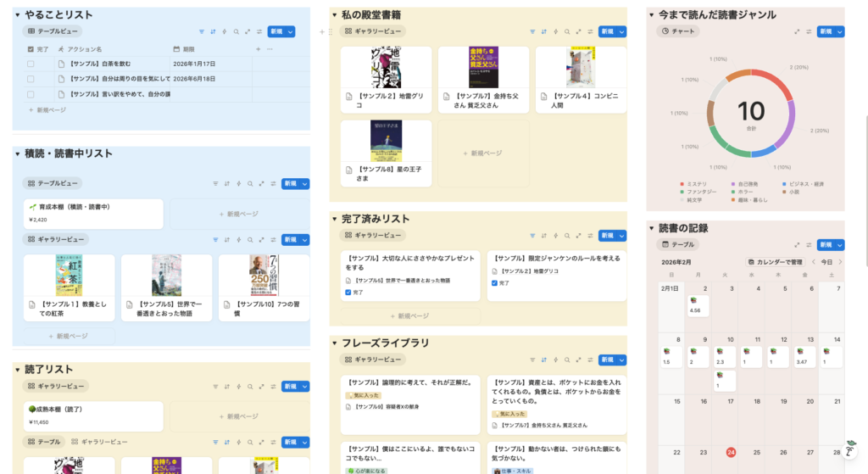Image resolution: width=868 pixels, height=474 pixels.
Task: Uncheck 完了 on ささやかなプレゼント card
Action: click(x=348, y=293)
